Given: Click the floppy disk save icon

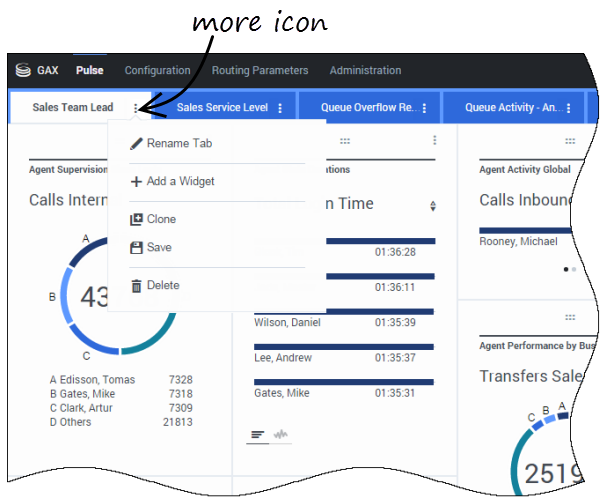Looking at the screenshot, I should (136, 248).
